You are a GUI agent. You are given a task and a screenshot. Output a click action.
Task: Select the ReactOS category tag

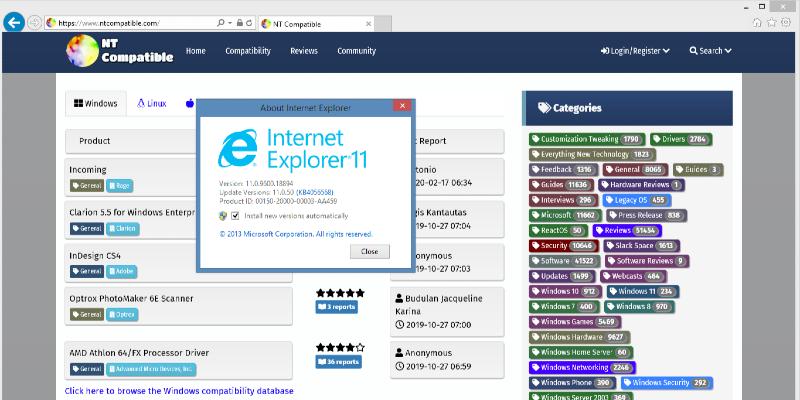(557, 231)
